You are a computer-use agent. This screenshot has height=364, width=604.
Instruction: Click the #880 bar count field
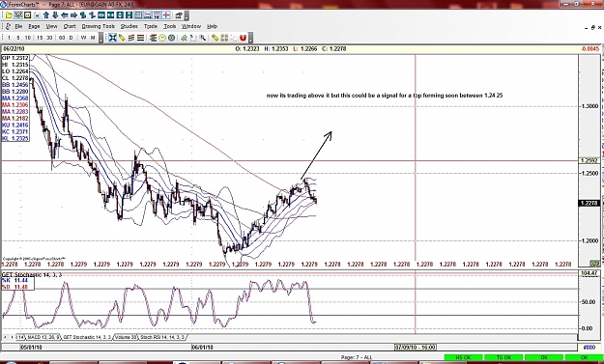pos(590,347)
